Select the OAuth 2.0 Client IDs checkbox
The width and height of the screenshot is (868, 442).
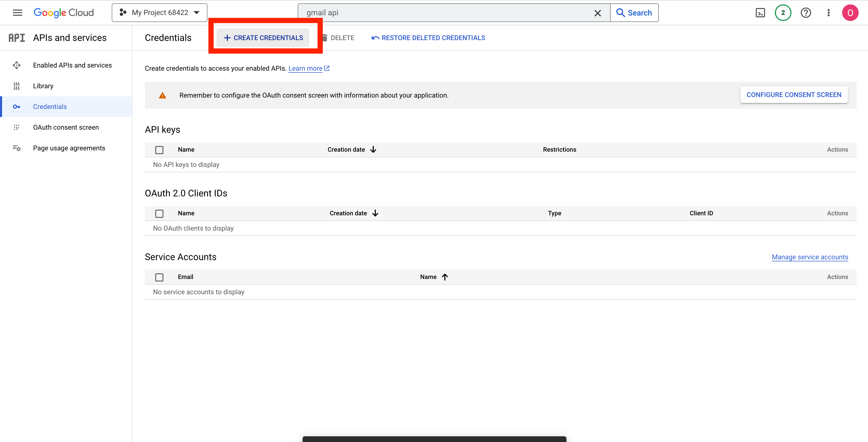point(159,213)
